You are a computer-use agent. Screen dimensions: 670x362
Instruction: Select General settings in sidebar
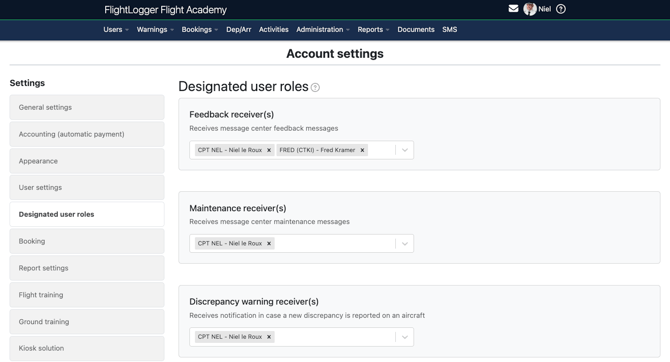coord(87,107)
